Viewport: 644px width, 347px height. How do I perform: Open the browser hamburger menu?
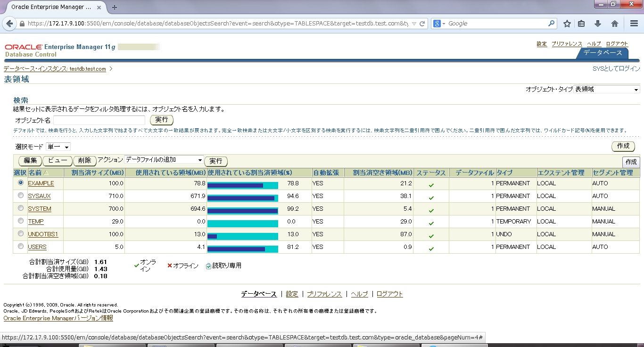(634, 23)
